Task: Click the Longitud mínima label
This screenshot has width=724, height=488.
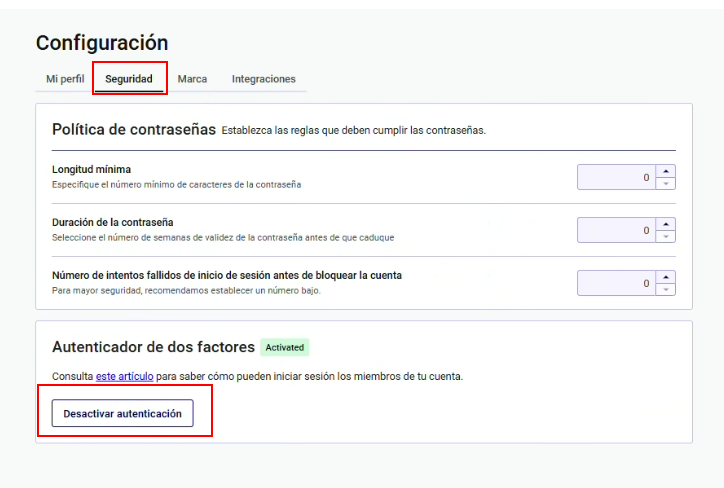Action: (x=91, y=169)
